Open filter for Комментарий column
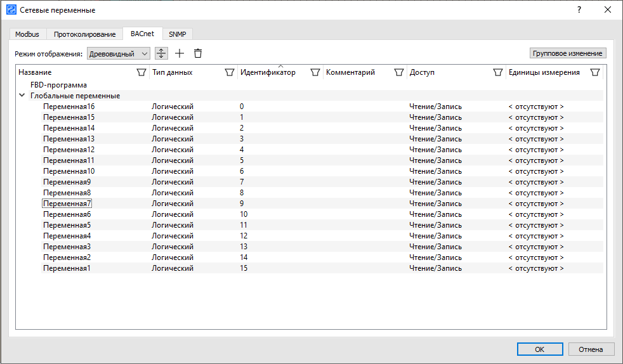The width and height of the screenshot is (623, 364). tap(398, 72)
